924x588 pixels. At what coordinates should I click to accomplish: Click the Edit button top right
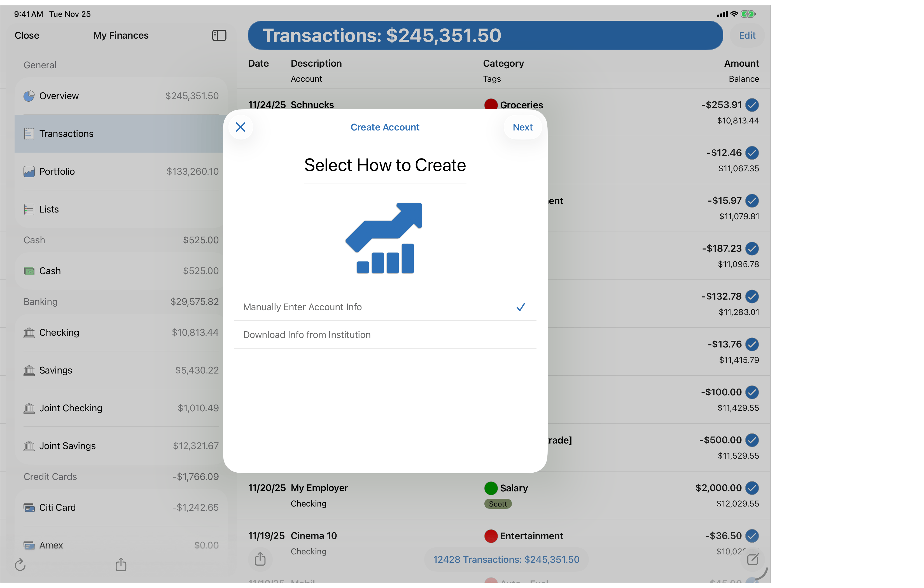[x=747, y=35]
